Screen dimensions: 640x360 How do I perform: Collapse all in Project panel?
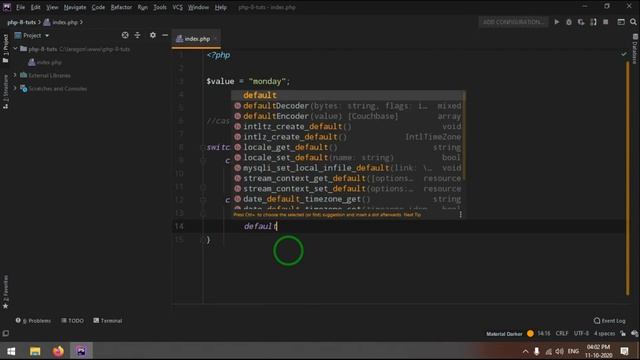tap(138, 36)
